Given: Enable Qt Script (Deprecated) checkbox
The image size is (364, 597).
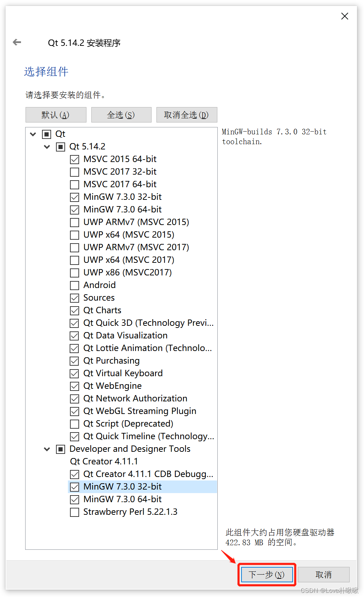Looking at the screenshot, I should pos(75,424).
